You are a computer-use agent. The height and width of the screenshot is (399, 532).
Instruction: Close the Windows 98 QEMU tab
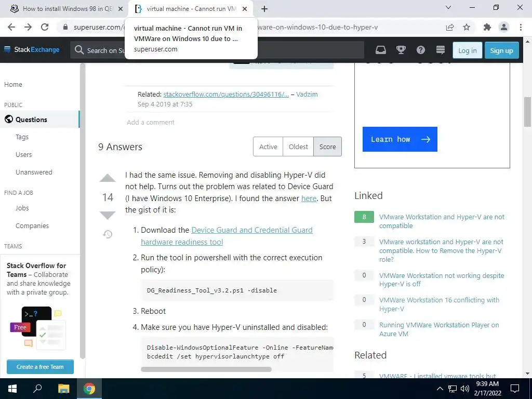click(x=120, y=9)
